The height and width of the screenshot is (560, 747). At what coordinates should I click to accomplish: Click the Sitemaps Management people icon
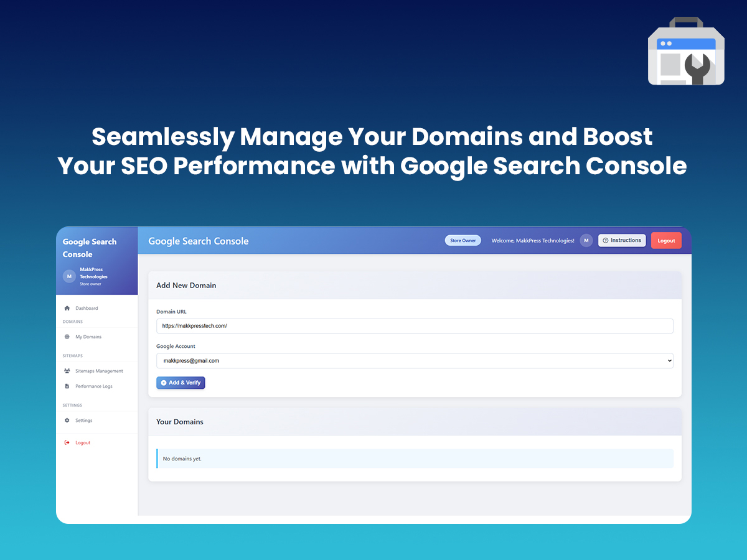point(67,371)
